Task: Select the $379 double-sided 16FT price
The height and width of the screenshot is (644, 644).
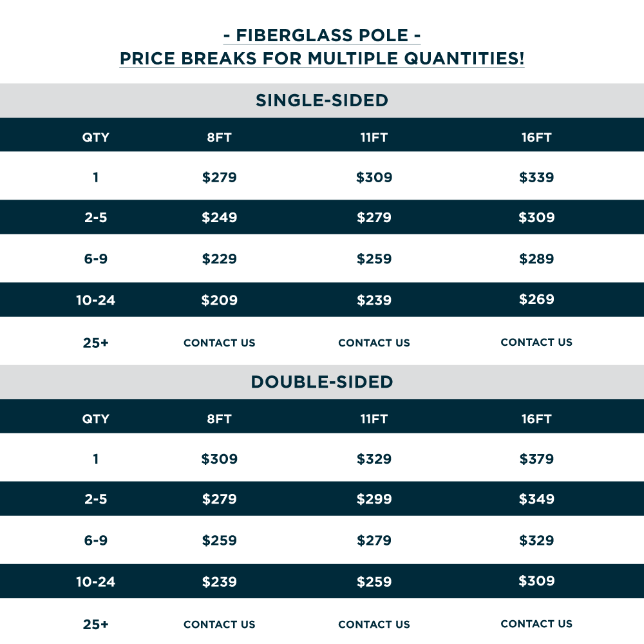Action: point(536,459)
